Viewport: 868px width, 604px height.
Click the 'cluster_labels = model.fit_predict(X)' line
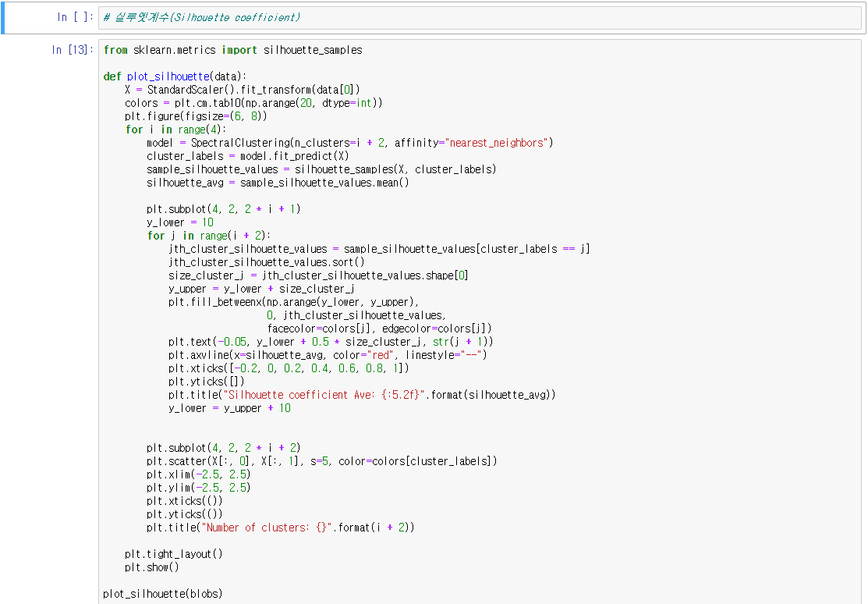point(247,156)
